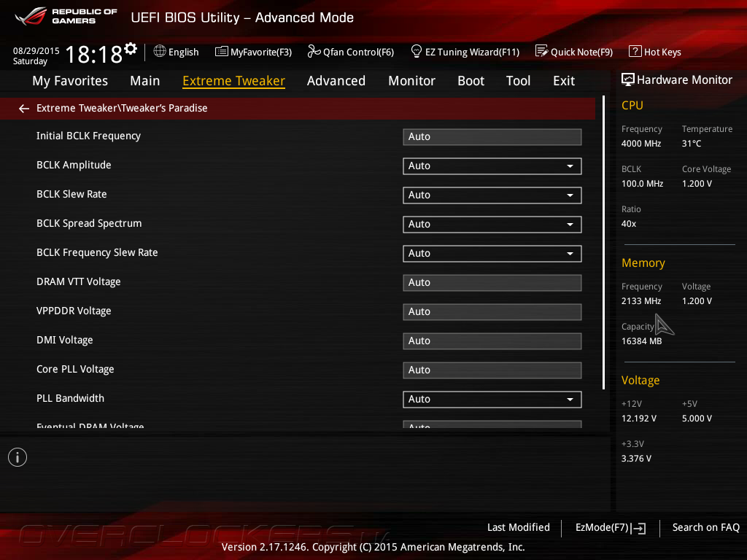
Task: Switch to the Advanced tab
Action: 336,81
